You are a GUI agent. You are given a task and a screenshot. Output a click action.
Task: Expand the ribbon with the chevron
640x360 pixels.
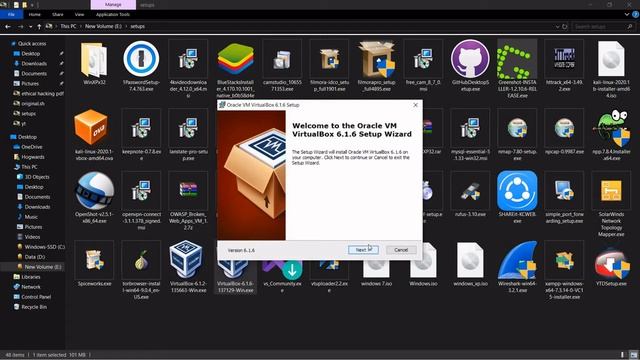click(627, 14)
